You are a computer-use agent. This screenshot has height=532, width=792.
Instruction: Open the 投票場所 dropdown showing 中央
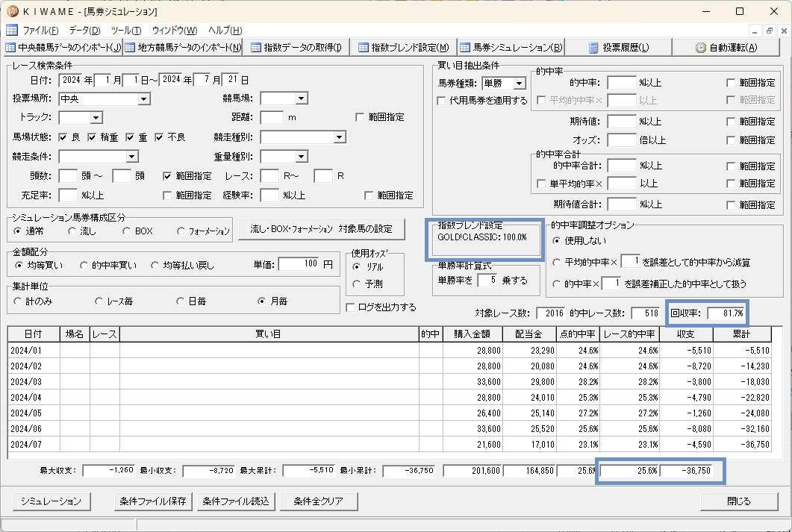pyautogui.click(x=144, y=99)
